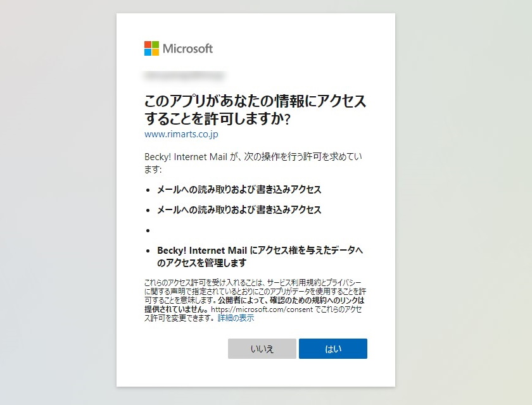Click the red square in the Microsoft logo
Screen dimensions: 532x405
(x=149, y=44)
